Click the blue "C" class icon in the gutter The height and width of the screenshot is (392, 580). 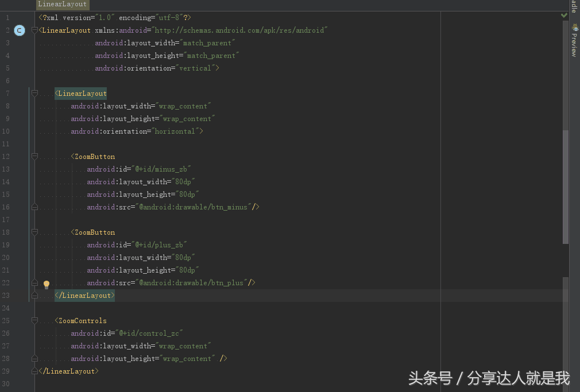[x=20, y=30]
